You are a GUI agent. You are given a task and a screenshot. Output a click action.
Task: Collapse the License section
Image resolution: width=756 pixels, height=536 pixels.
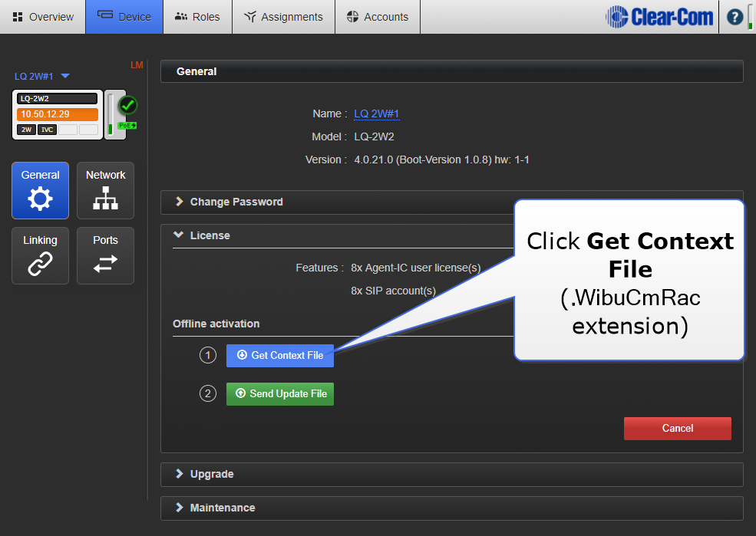click(x=210, y=235)
